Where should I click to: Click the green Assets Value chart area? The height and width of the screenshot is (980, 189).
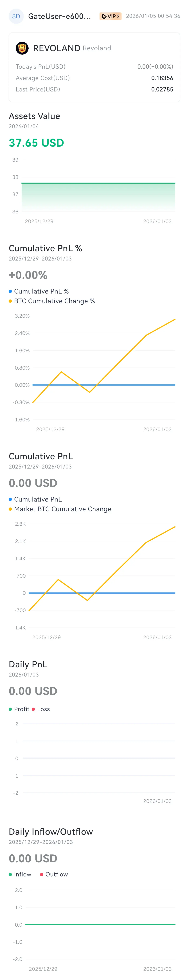tap(98, 196)
